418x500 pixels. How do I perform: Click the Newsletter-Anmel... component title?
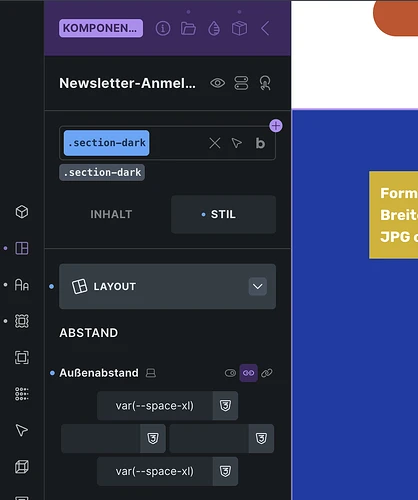pos(127,83)
